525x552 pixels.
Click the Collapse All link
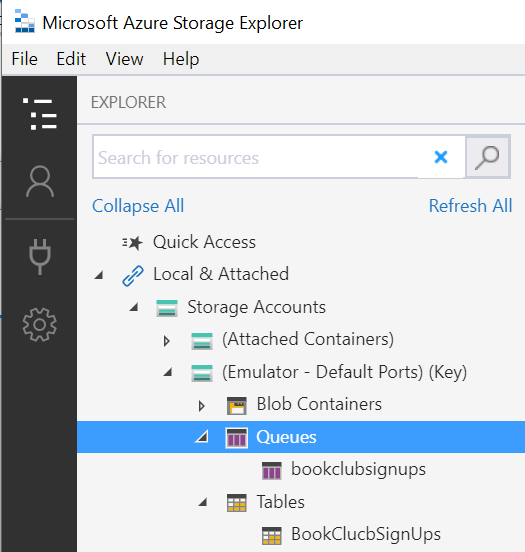[x=138, y=206]
